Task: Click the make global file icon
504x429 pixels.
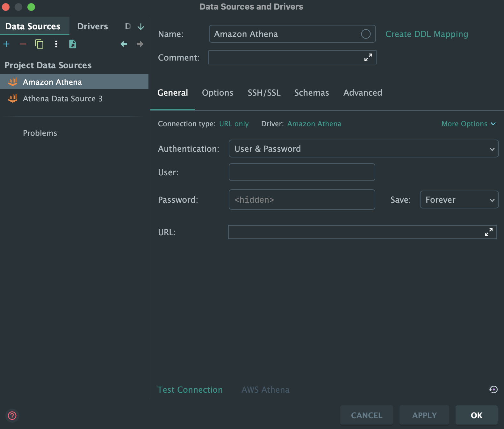Action: coord(73,44)
